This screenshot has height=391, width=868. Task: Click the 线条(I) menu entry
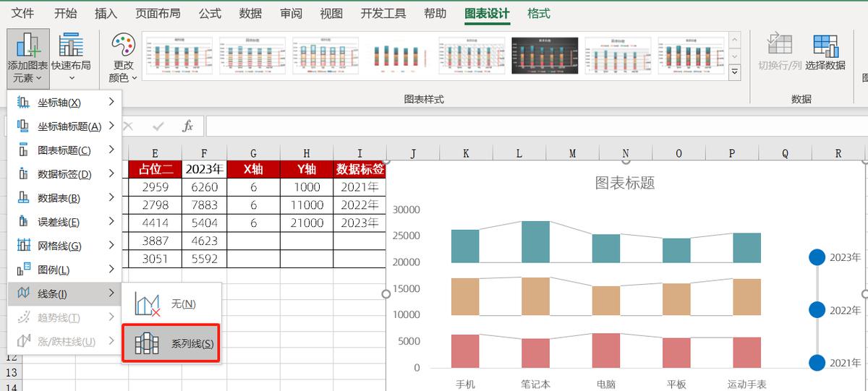[x=65, y=293]
